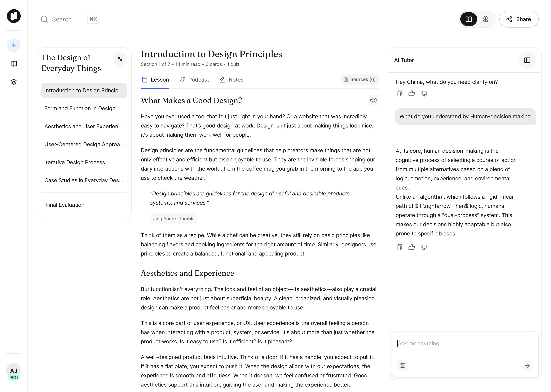Like the human decision-making answer
The image size is (551, 392).
[x=412, y=247]
